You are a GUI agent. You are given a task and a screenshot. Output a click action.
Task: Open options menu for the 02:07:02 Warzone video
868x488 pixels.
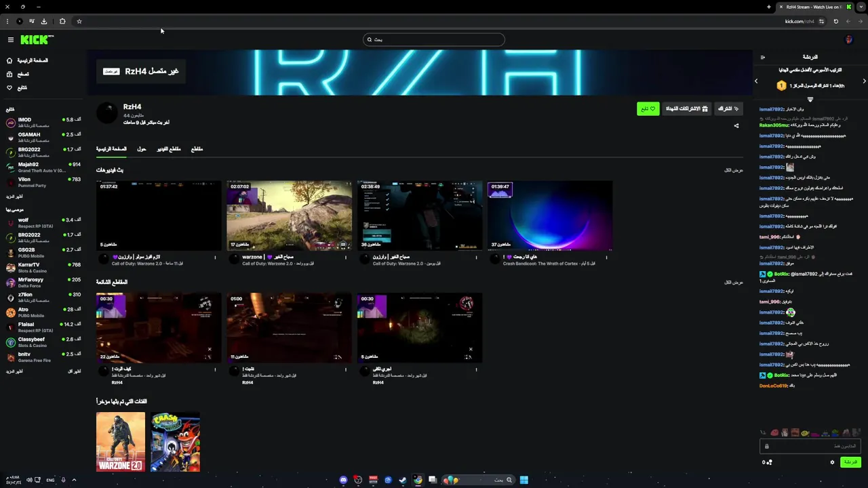[346, 258]
